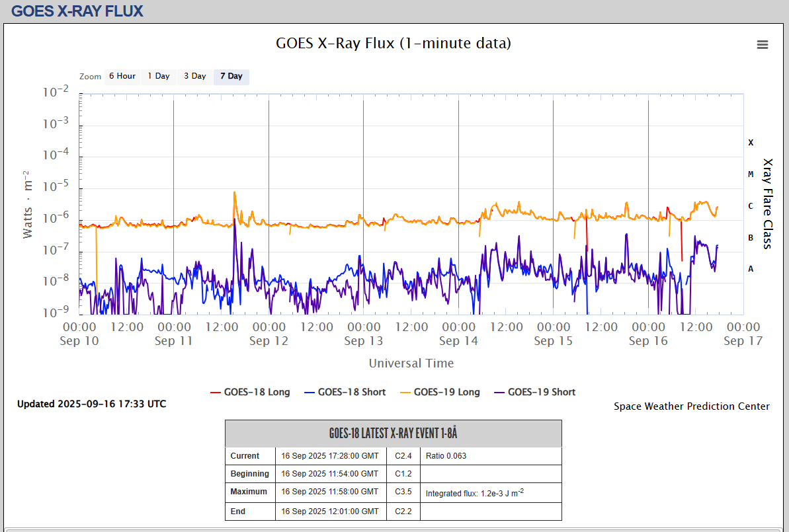The image size is (789, 532).
Task: Click the Xray Flare Class axis title
Action: pyautogui.click(x=767, y=204)
